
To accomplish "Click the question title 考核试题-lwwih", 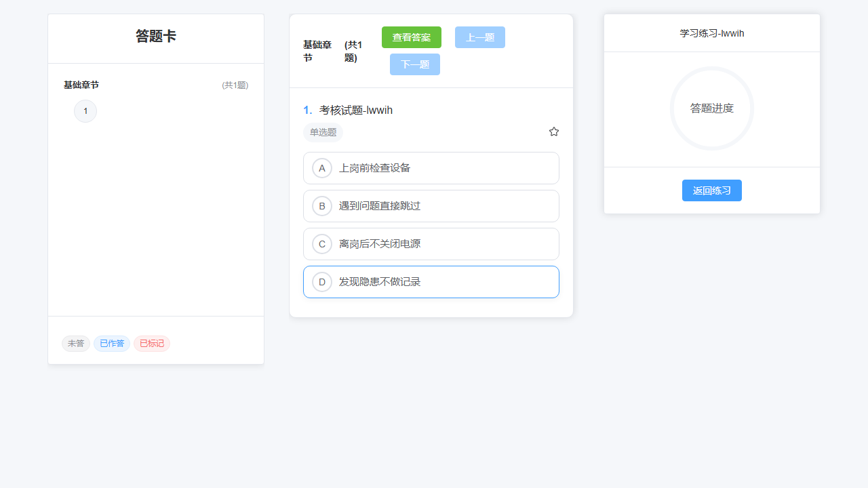I will [356, 110].
